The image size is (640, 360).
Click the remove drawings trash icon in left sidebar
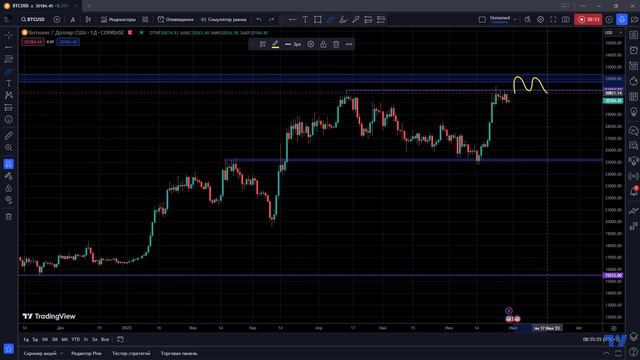9,217
